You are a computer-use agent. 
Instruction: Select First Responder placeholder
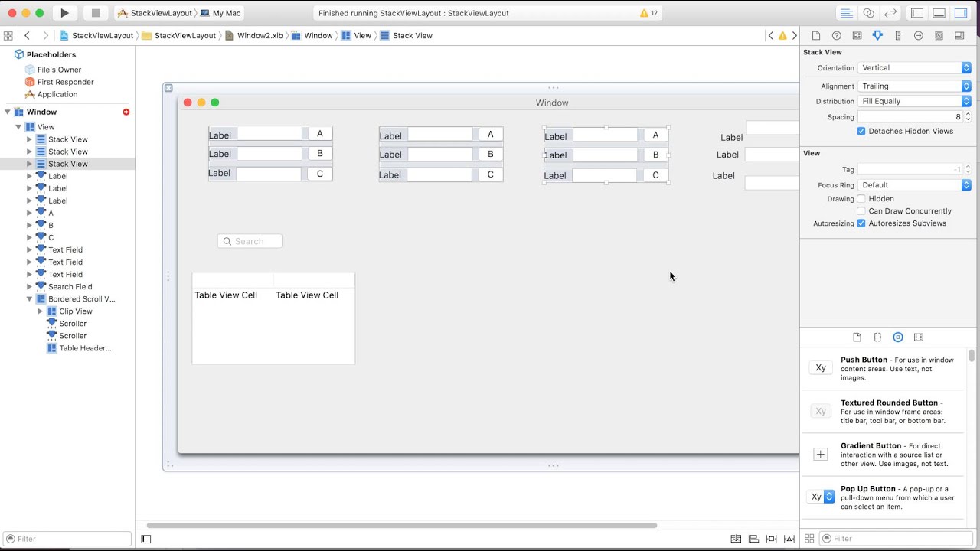click(59, 82)
